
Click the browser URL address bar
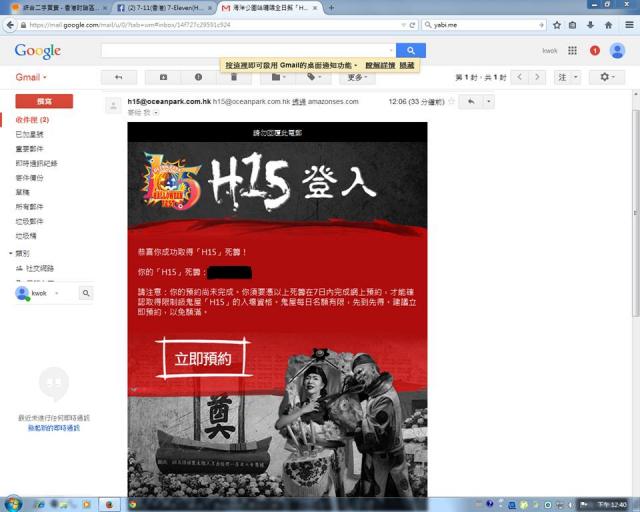point(212,25)
